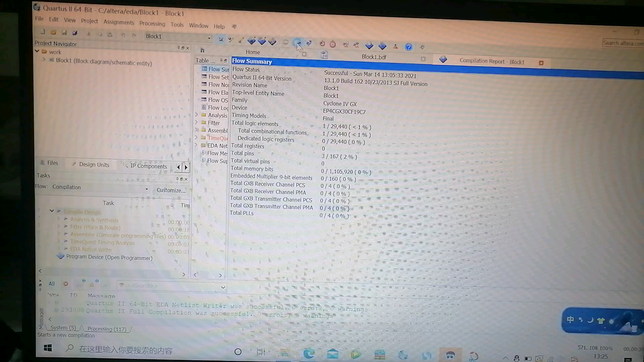Switch to the Block1.bdf tab
644x362 pixels.
click(374, 57)
